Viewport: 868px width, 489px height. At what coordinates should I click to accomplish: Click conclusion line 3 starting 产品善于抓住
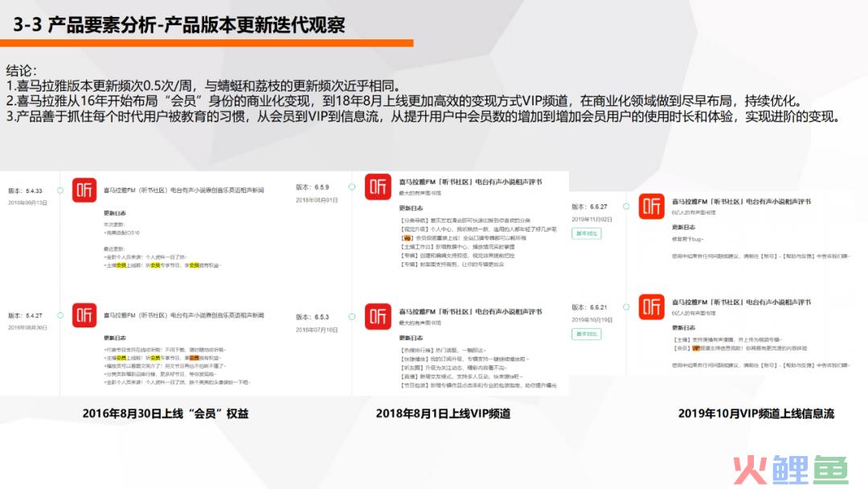(424, 117)
